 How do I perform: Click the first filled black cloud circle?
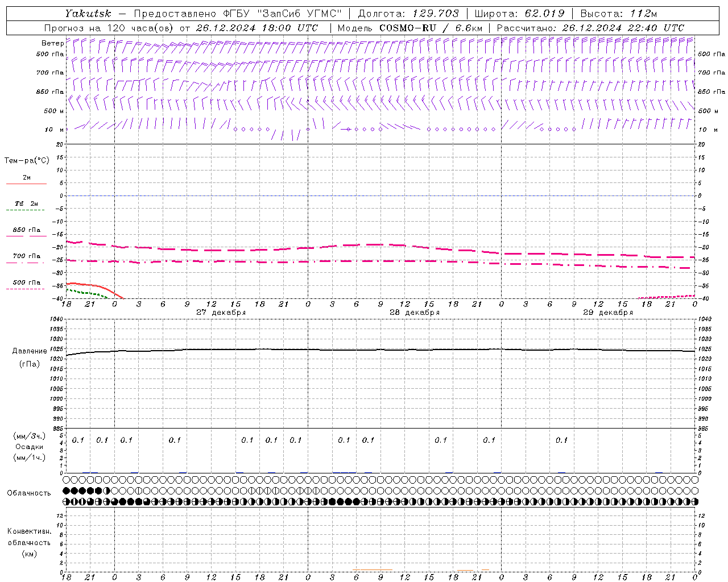tap(67, 490)
